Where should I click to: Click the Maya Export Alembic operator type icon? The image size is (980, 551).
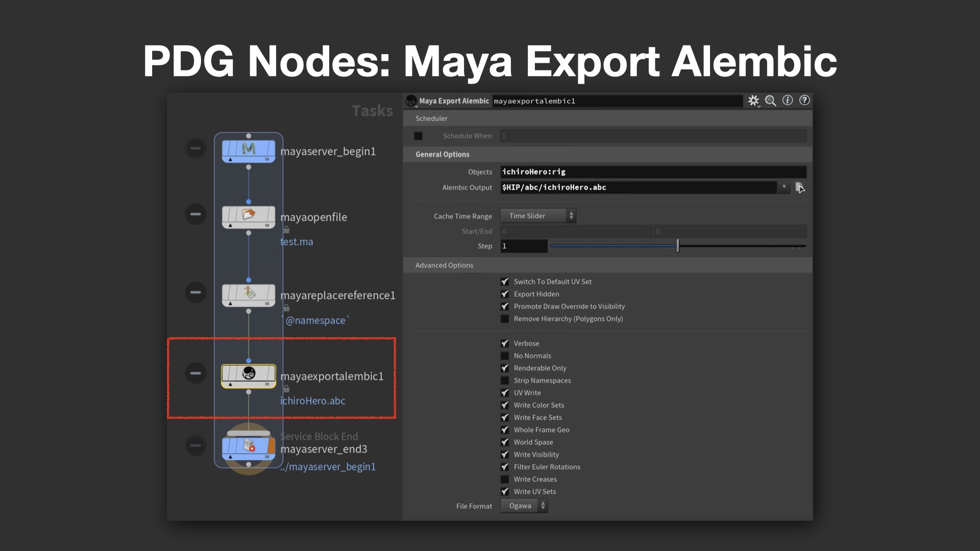[411, 101]
